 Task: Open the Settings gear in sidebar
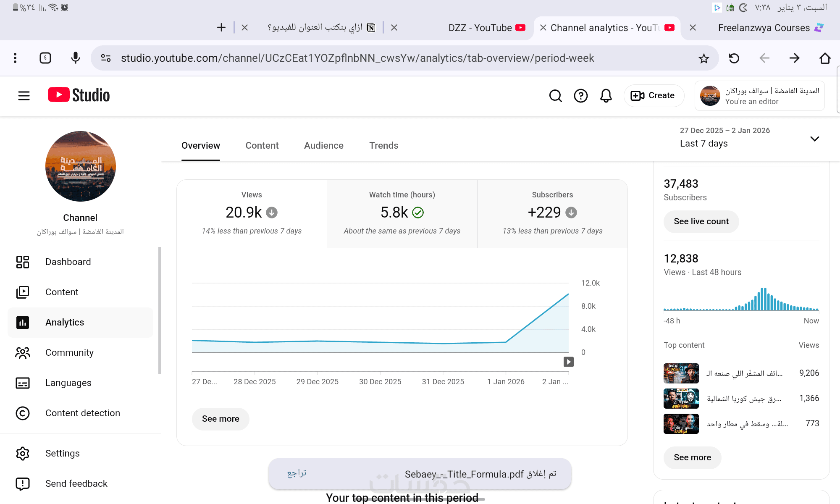click(23, 453)
